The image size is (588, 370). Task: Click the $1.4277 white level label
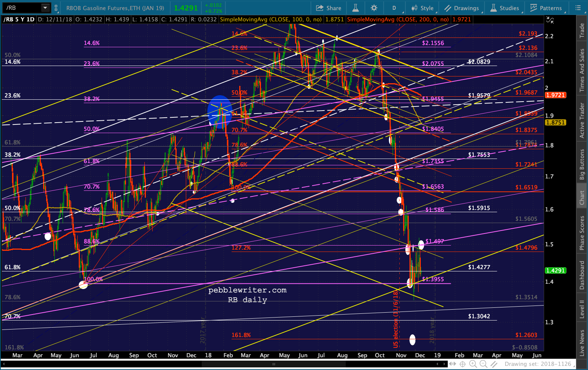479,267
